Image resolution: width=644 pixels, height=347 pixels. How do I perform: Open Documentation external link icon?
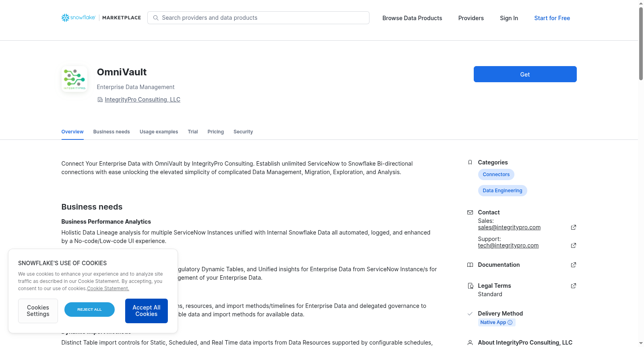tap(573, 265)
